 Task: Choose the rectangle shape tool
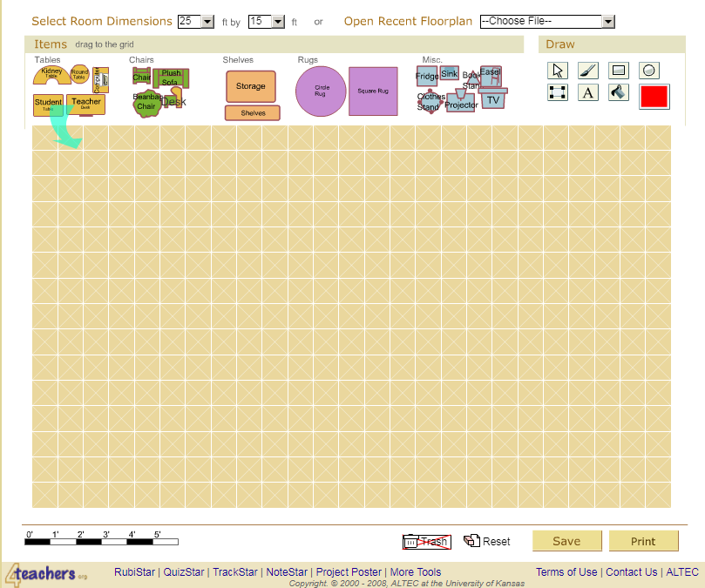coord(619,71)
